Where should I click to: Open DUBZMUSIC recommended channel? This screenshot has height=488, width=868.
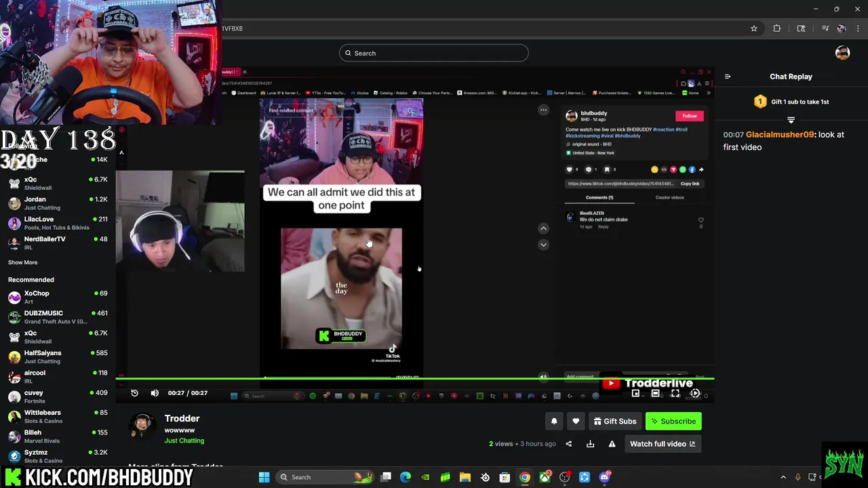pyautogui.click(x=58, y=317)
